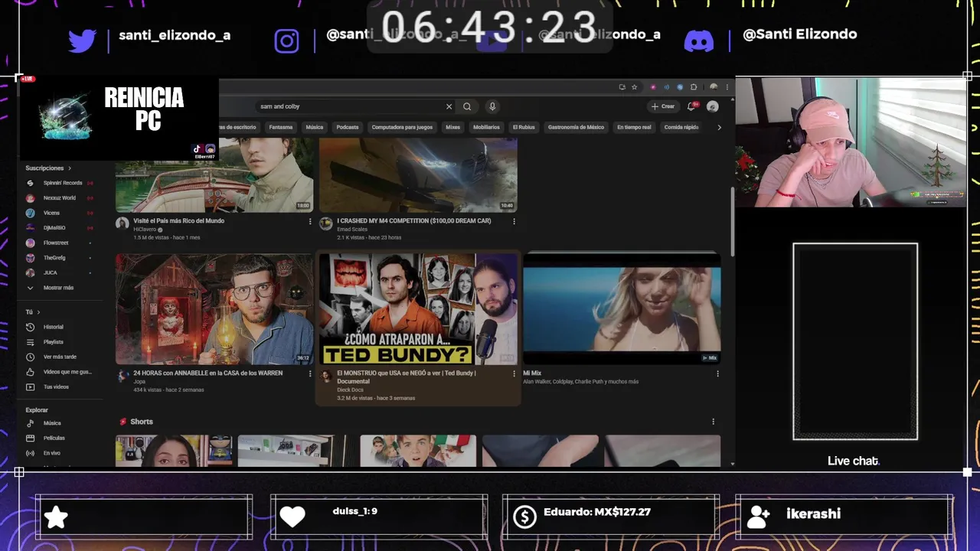
Task: Open Vicens channel in sidebar
Action: tap(60, 213)
